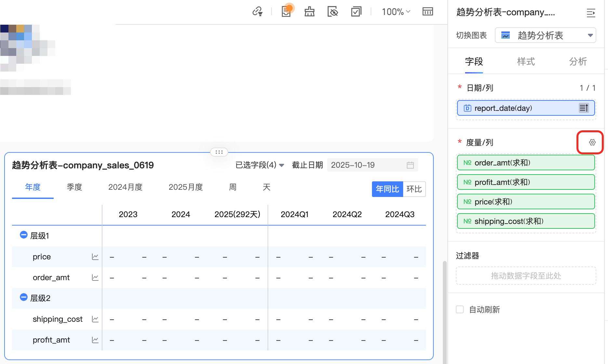Open trend chart icon for order_amt row
This screenshot has width=608, height=364.
pyautogui.click(x=95, y=278)
